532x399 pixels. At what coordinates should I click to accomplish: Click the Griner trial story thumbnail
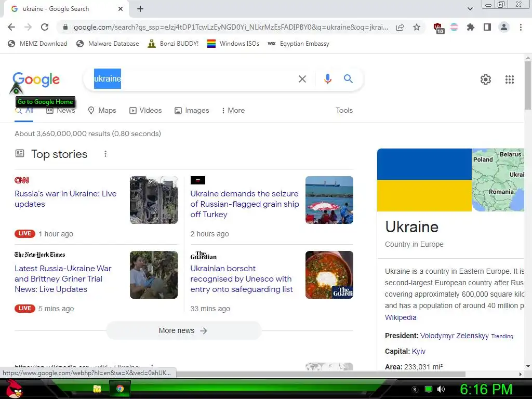(154, 275)
